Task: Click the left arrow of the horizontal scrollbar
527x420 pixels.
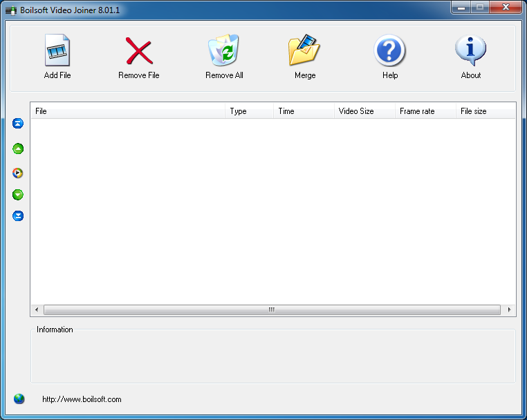Action: [37, 309]
